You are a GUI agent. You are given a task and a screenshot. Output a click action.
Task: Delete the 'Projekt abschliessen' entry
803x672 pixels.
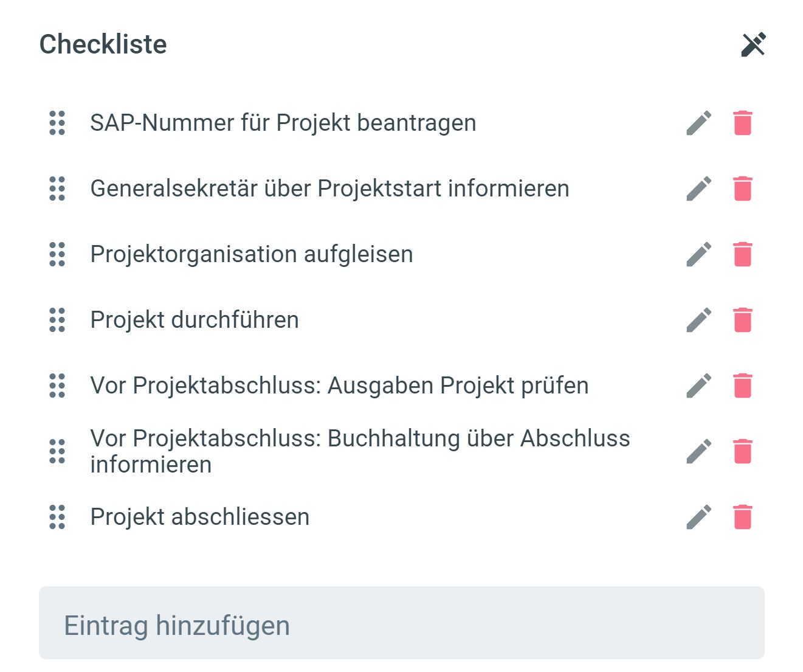pyautogui.click(x=743, y=517)
